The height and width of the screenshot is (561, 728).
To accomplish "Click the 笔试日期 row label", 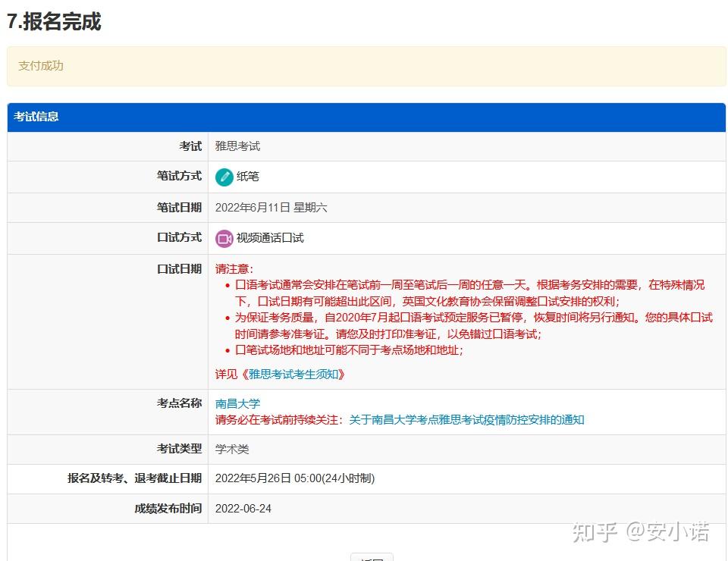I will pos(178,207).
